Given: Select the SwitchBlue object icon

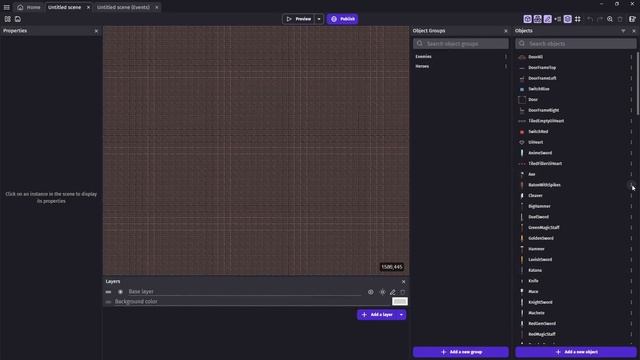Looking at the screenshot, I should pyautogui.click(x=522, y=89).
